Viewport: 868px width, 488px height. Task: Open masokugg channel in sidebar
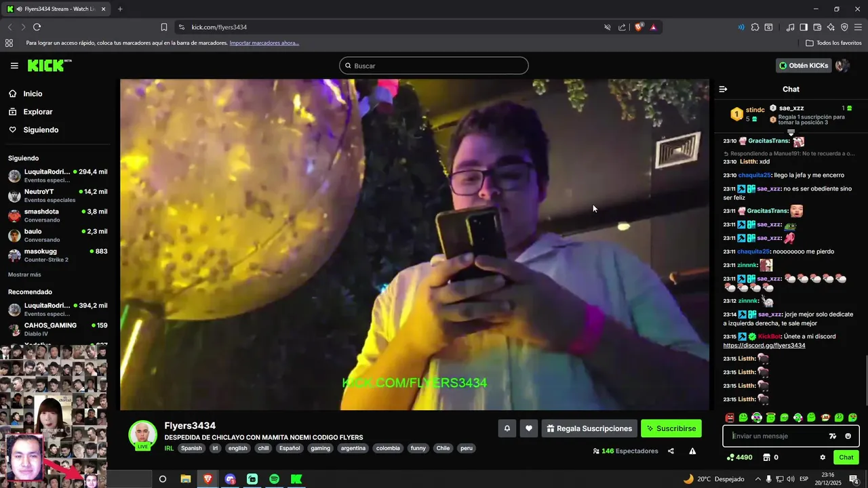(x=58, y=255)
